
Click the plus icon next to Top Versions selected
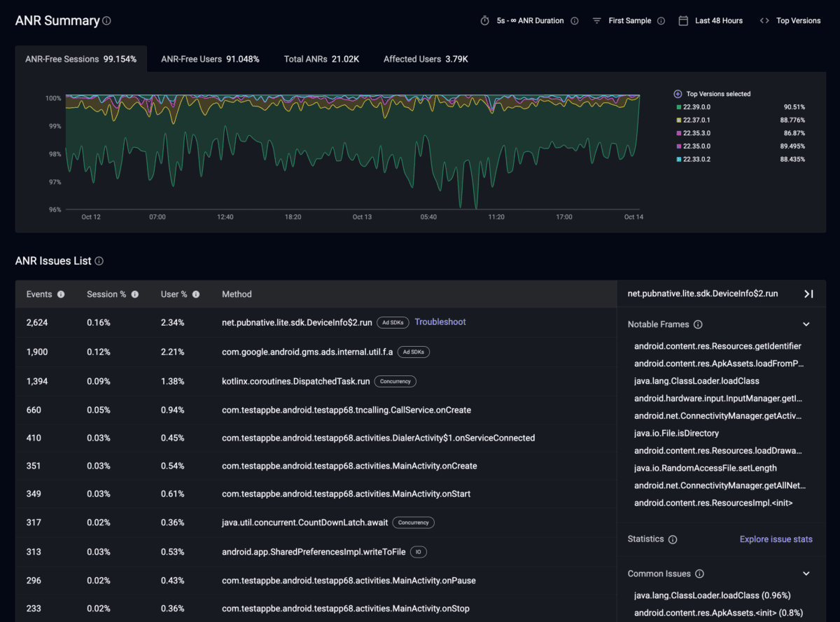point(677,94)
